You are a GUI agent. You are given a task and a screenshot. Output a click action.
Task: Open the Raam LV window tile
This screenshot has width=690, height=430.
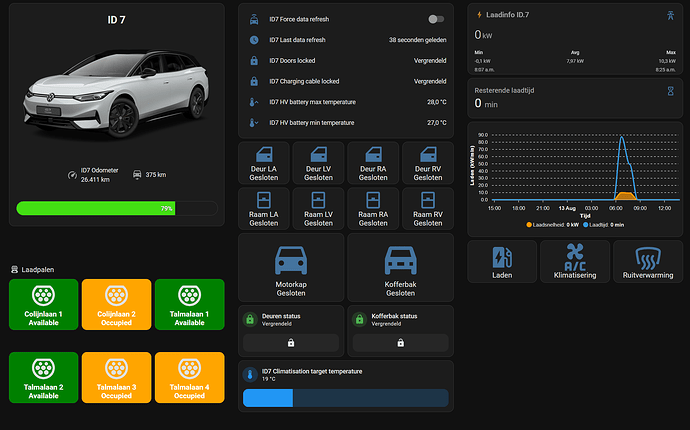pos(318,209)
